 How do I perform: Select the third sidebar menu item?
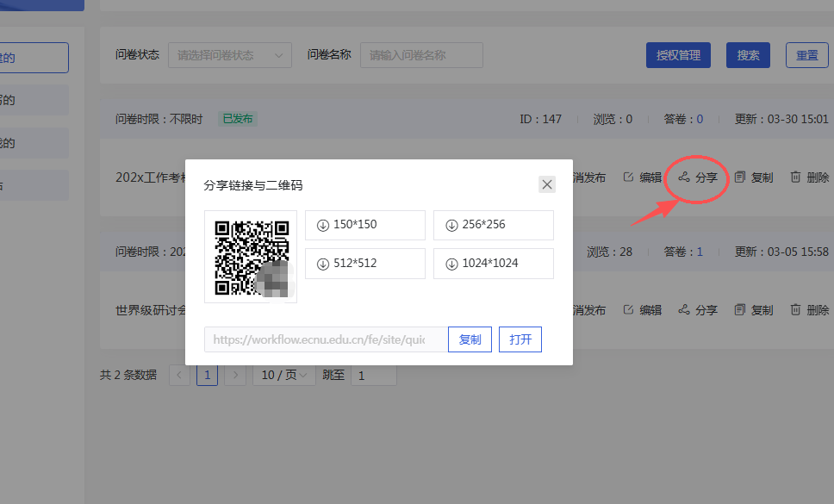pos(34,142)
